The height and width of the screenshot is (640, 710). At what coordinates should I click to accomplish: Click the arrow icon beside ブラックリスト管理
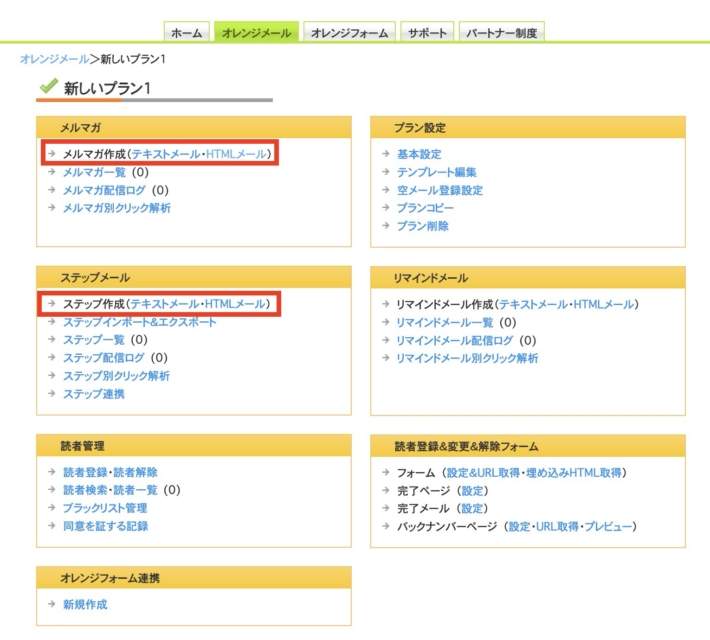pyautogui.click(x=52, y=508)
